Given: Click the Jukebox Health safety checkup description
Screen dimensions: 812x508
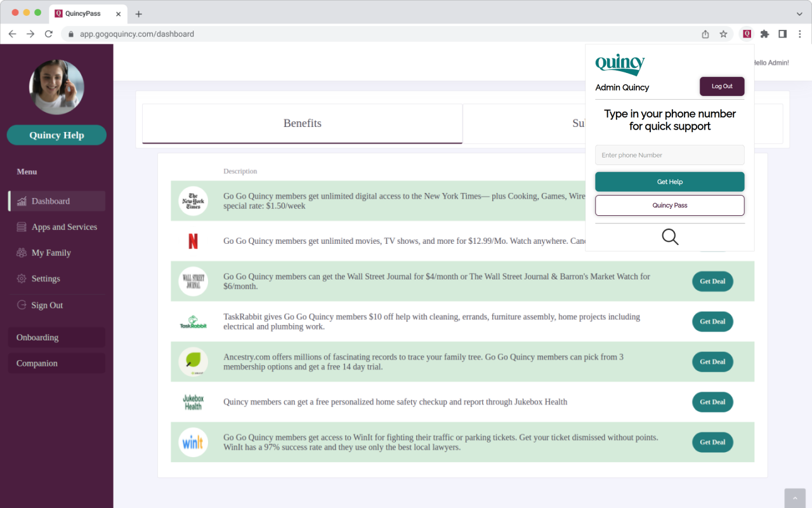Looking at the screenshot, I should pyautogui.click(x=395, y=402).
